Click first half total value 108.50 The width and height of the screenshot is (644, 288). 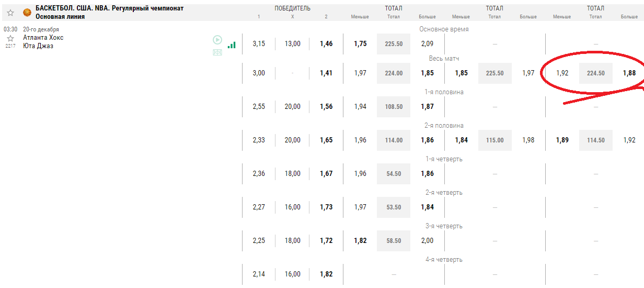(x=394, y=107)
